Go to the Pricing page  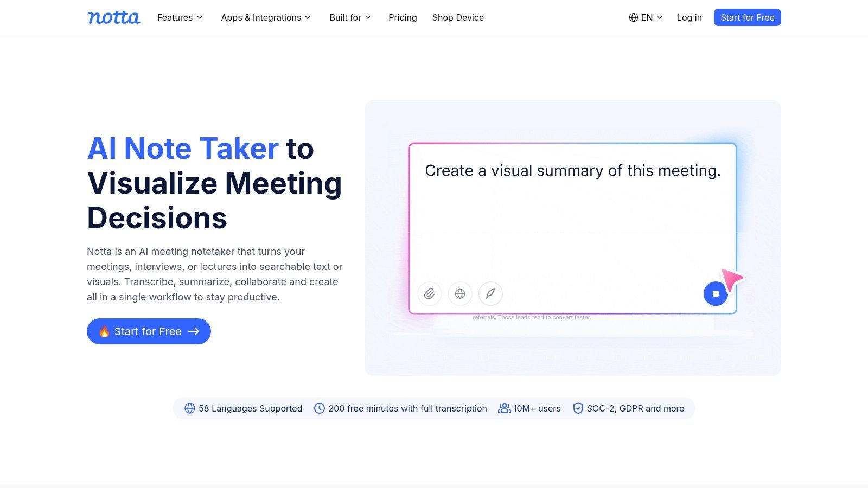(403, 17)
